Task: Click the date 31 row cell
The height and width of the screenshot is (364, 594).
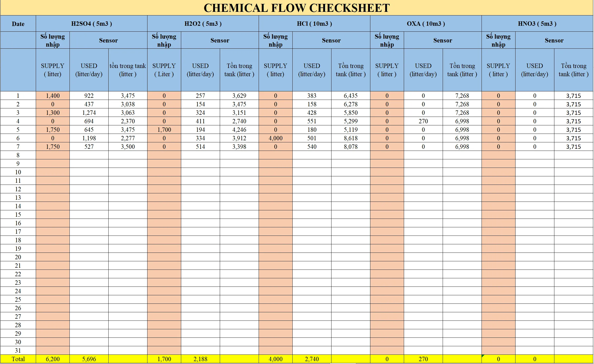Action: click(18, 351)
